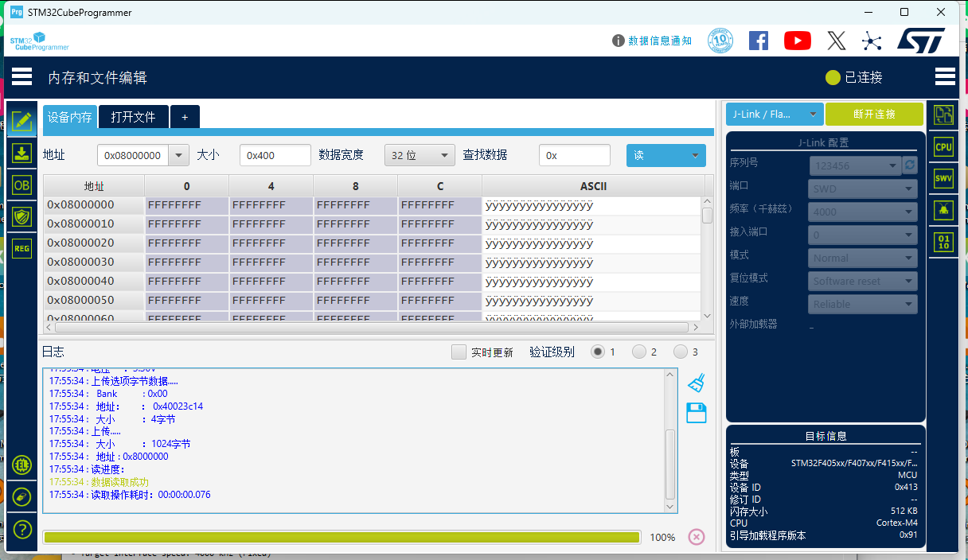Switch to the 打开文件 tab

(134, 117)
